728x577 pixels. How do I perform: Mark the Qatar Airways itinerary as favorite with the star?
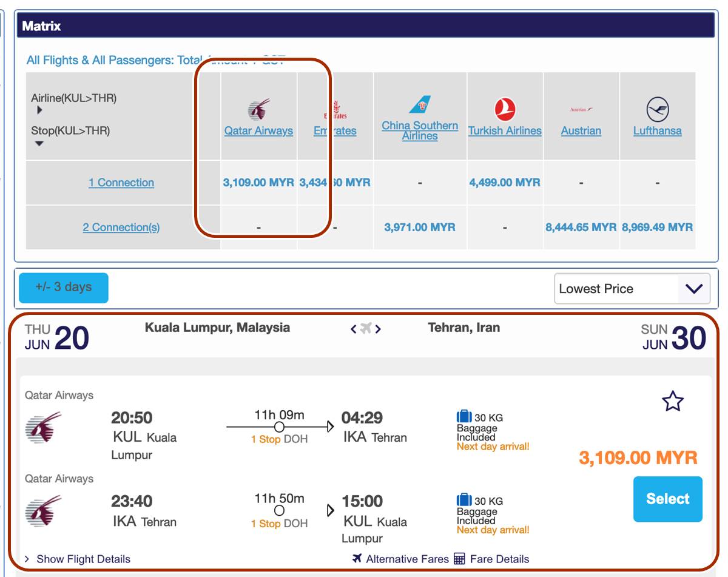tap(673, 401)
